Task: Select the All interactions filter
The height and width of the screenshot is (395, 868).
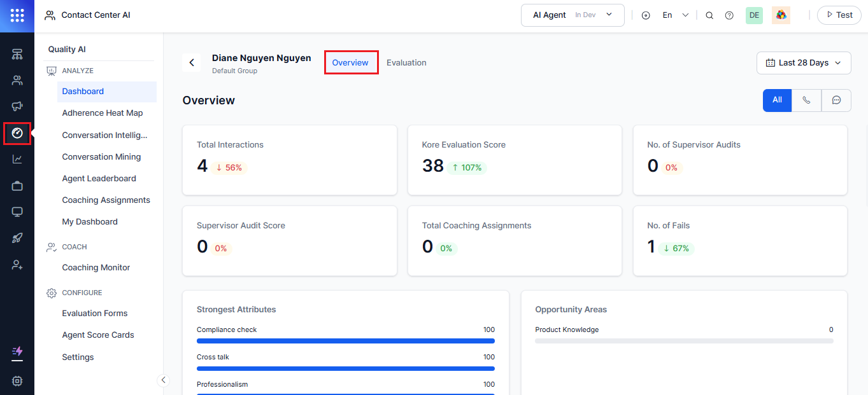Action: click(777, 100)
